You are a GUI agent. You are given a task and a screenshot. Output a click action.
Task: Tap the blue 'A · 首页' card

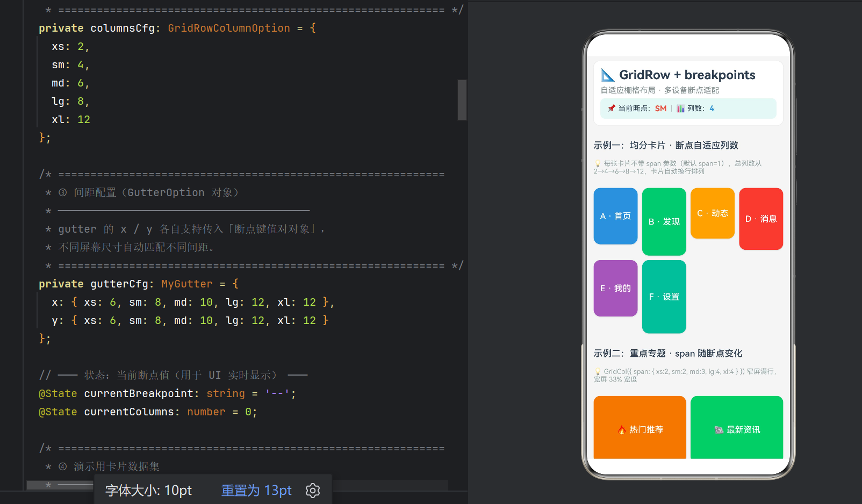(x=615, y=216)
